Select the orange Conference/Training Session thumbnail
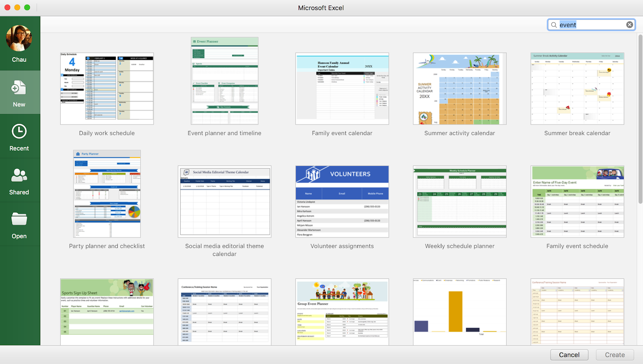Screen dimensions: 643x364 pos(577,312)
